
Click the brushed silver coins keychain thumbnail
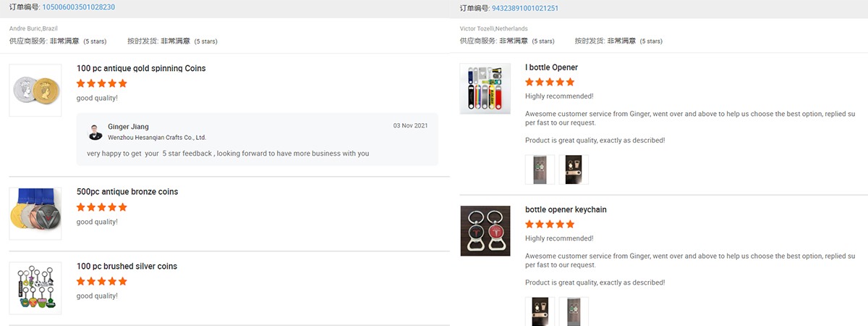[35, 288]
